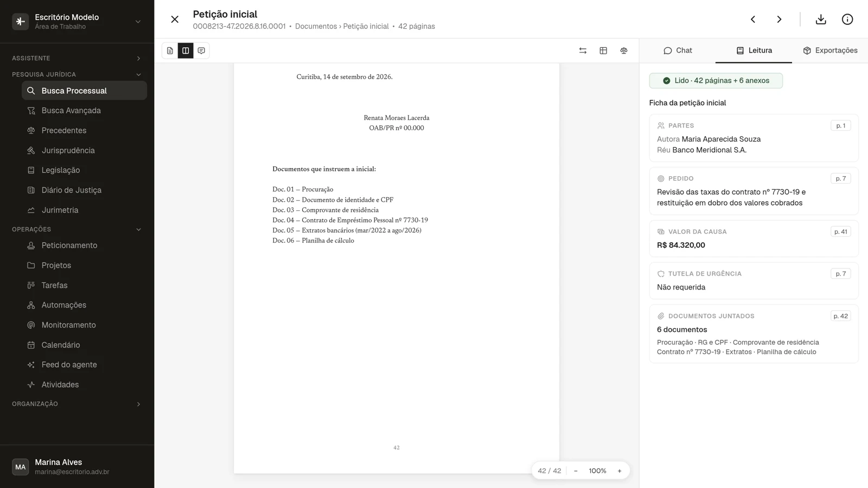This screenshot has height=488, width=868.
Task: Expand the Assistente section
Action: click(x=76, y=58)
